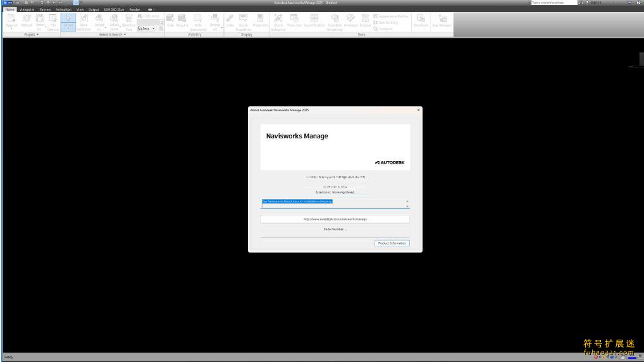Click the Quick Find search box in ribbon
This screenshot has height=362, width=644.
[148, 23]
